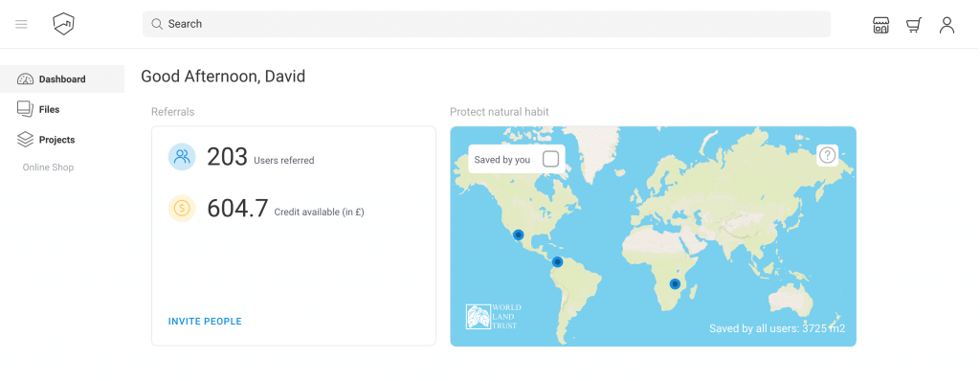Focus the Search input field
The height and width of the screenshot is (381, 980).
[486, 24]
